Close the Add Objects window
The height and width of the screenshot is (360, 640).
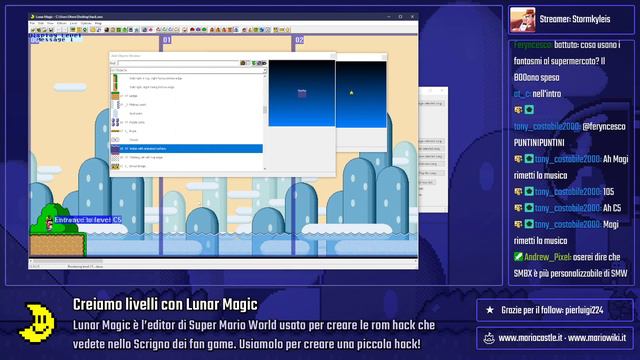(x=333, y=56)
